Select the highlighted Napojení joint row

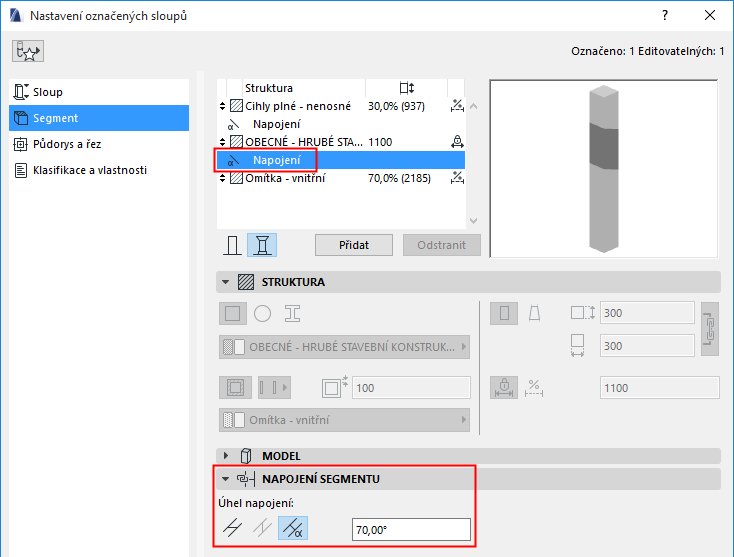click(341, 160)
